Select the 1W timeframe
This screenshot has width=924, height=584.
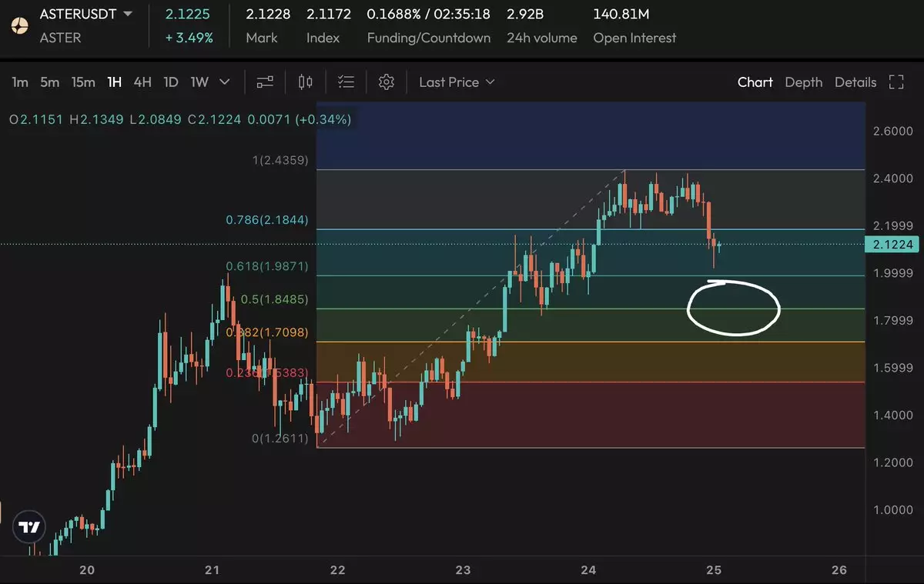point(199,82)
